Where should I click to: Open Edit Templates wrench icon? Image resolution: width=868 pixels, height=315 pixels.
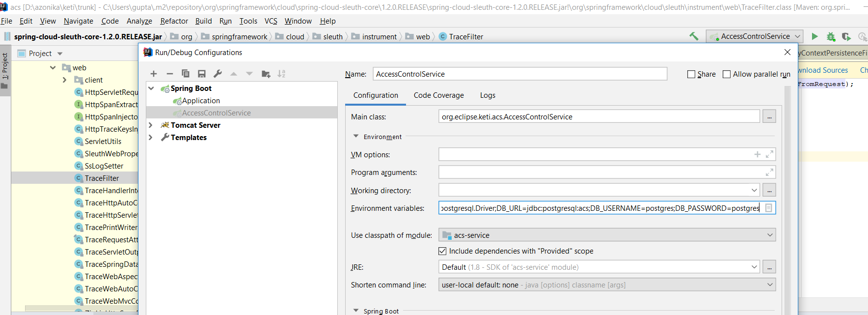(x=217, y=74)
